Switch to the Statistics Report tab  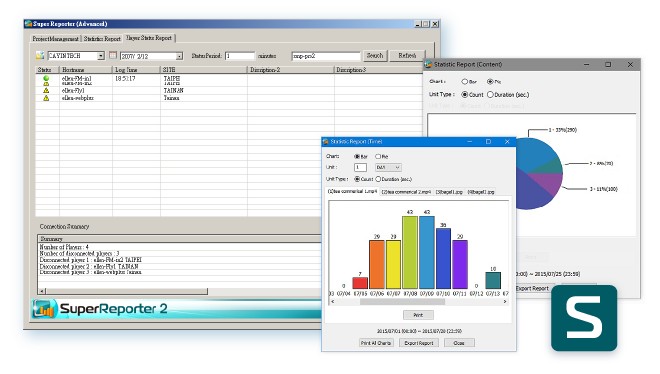point(102,39)
